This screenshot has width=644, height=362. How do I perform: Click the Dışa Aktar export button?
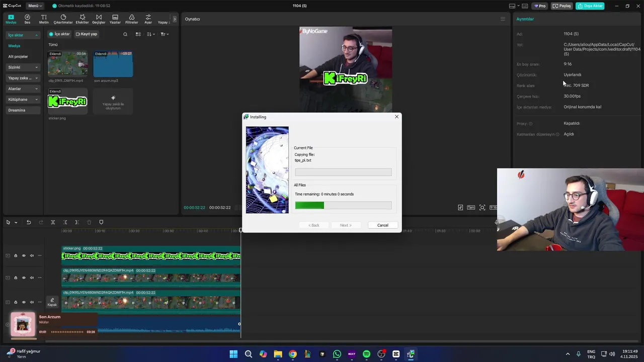point(590,6)
